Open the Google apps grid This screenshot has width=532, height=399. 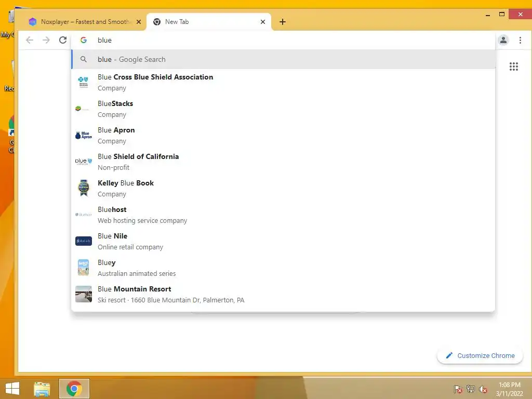coord(514,66)
